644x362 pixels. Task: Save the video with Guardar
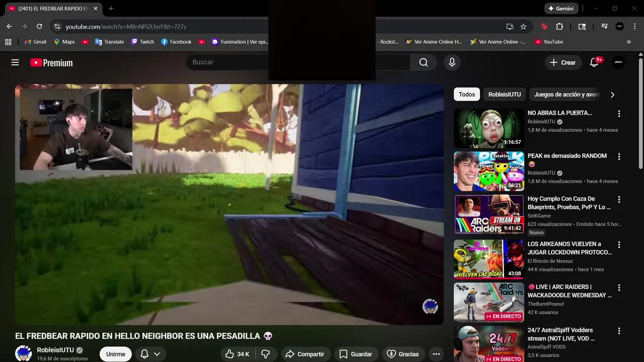click(356, 354)
